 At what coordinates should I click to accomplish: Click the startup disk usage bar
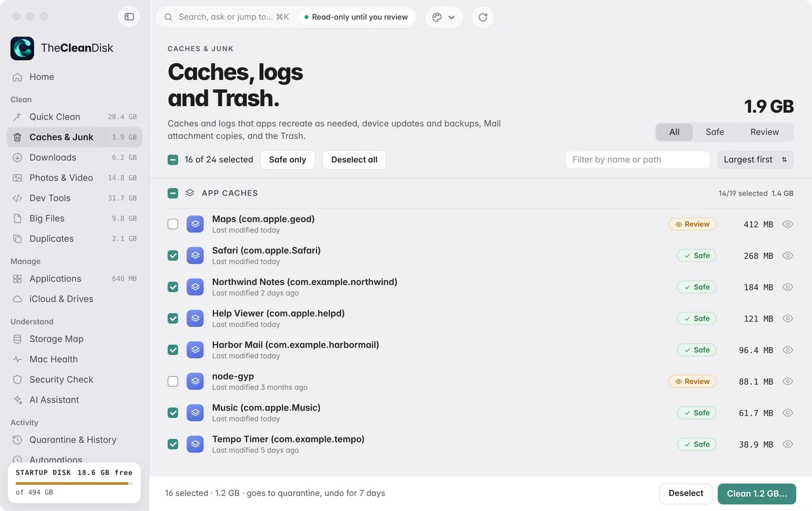click(x=74, y=483)
